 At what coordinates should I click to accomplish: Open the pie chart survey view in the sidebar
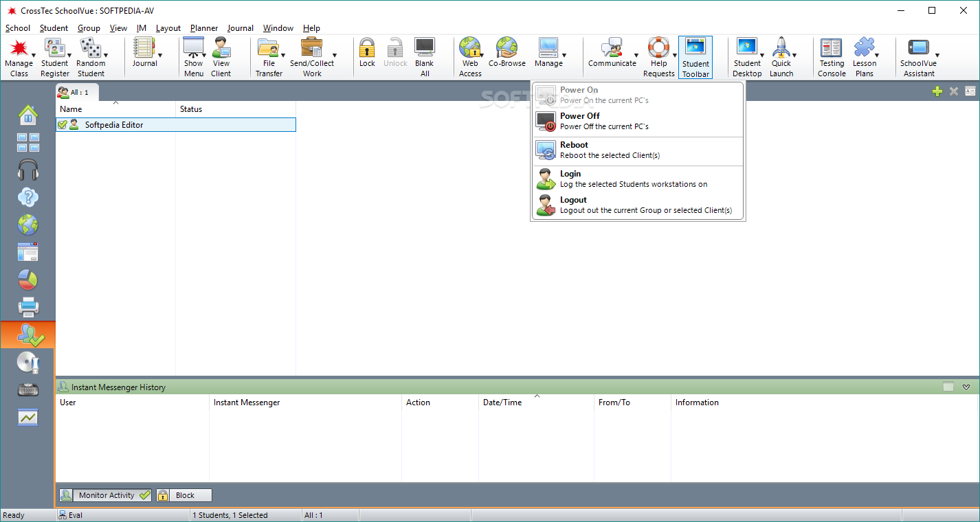click(28, 280)
